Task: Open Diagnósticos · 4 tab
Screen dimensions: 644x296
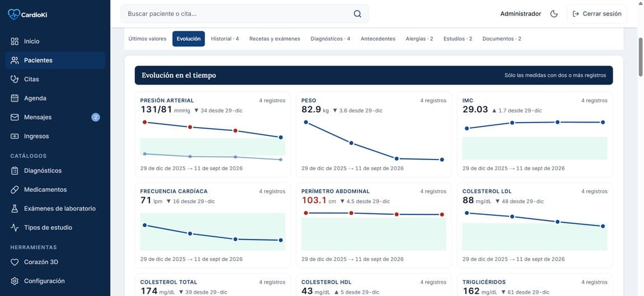Action: [330, 39]
